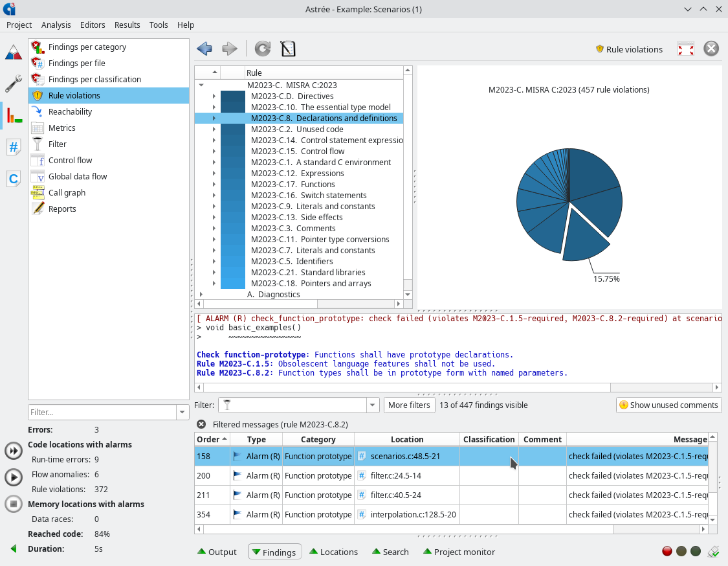
Task: Sort findings by Order column
Action: (212, 440)
